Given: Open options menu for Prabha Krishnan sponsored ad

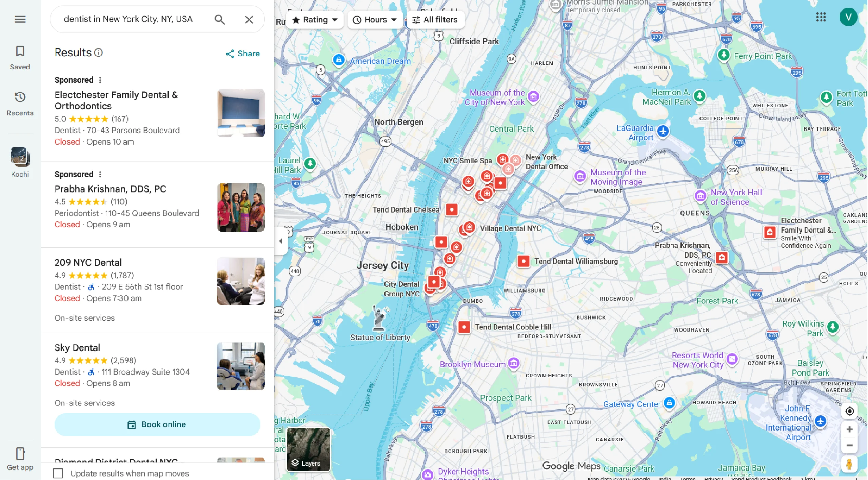Looking at the screenshot, I should tap(100, 174).
